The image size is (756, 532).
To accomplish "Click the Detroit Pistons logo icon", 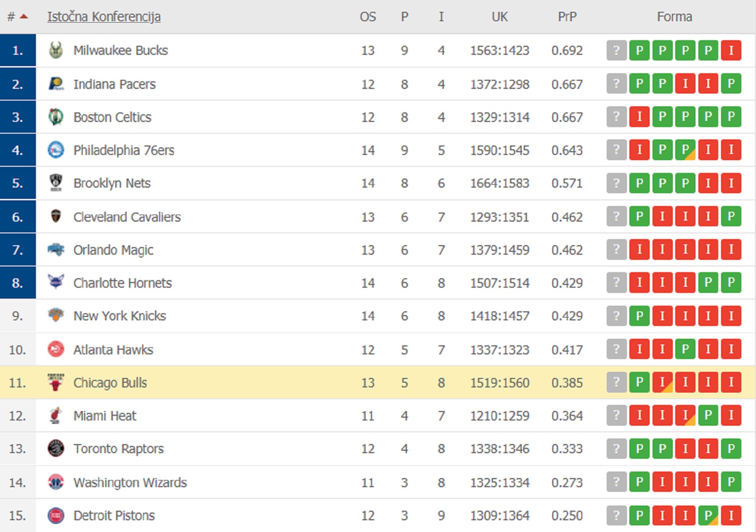I will pos(56,515).
